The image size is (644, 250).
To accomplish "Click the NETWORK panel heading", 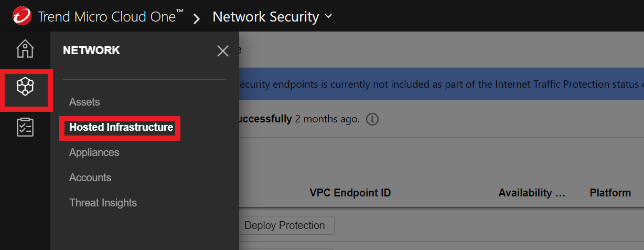I will pyautogui.click(x=91, y=50).
